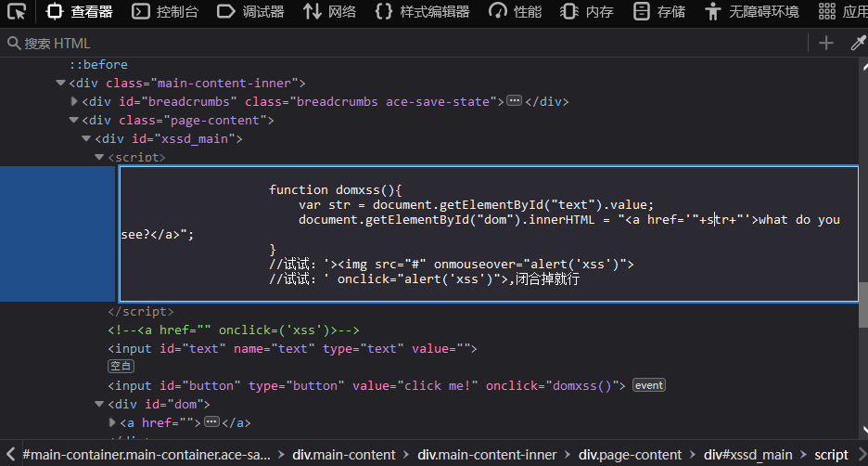
Task: Click scrollbar up arrow in markup panel
Action: [864, 67]
